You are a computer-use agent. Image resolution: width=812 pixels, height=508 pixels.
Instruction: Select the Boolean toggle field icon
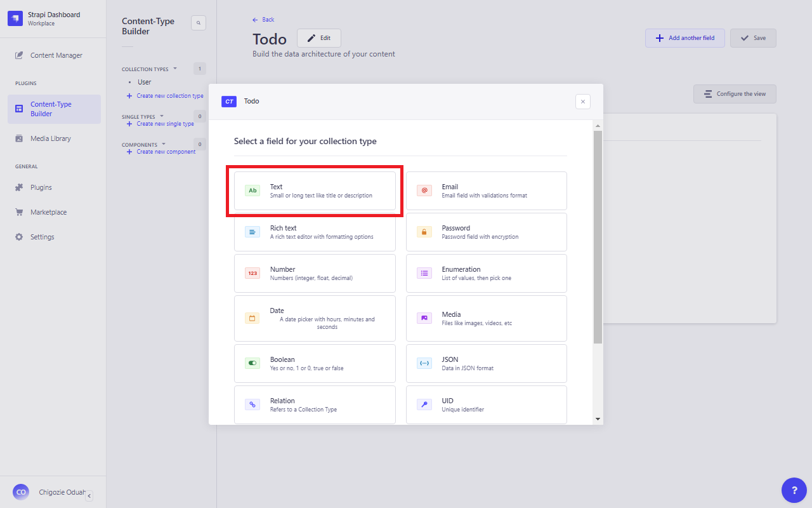pyautogui.click(x=252, y=363)
